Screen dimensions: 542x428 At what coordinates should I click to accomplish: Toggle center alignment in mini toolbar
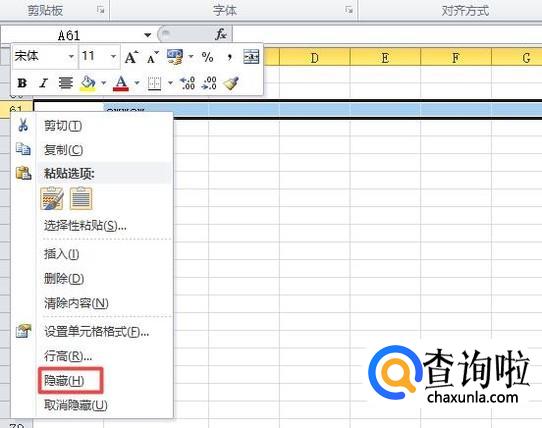click(x=65, y=83)
